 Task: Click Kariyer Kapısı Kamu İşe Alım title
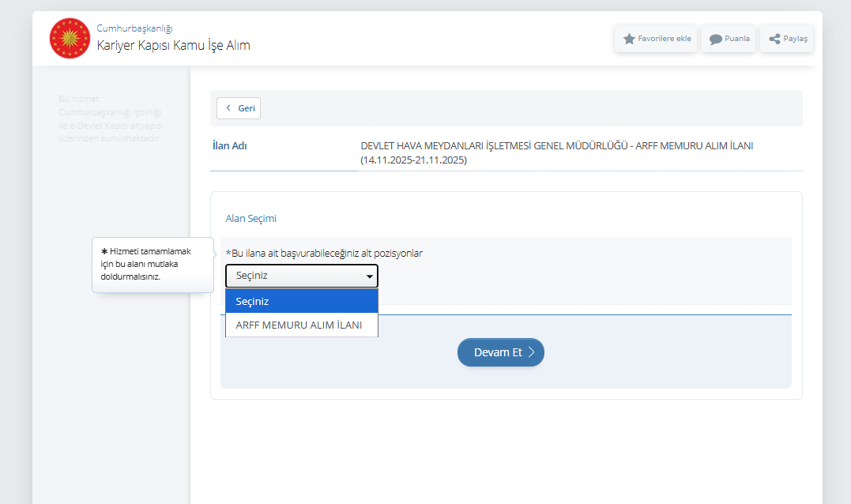pyautogui.click(x=173, y=45)
